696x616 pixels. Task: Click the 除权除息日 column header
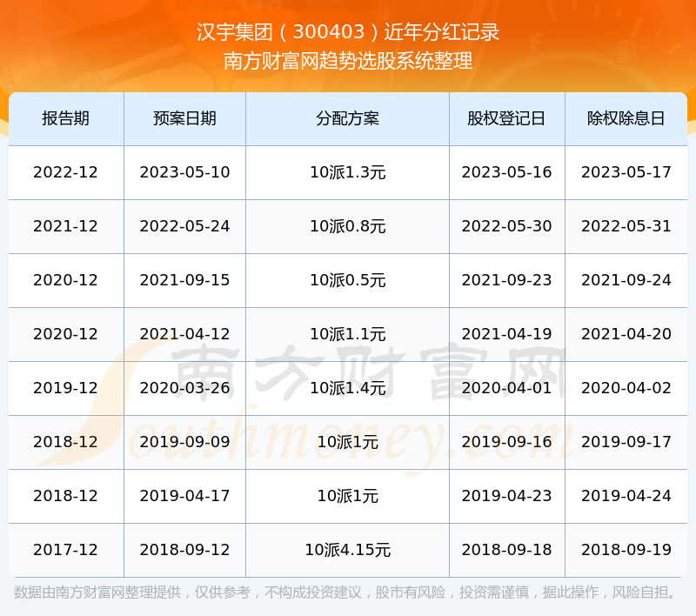click(626, 118)
